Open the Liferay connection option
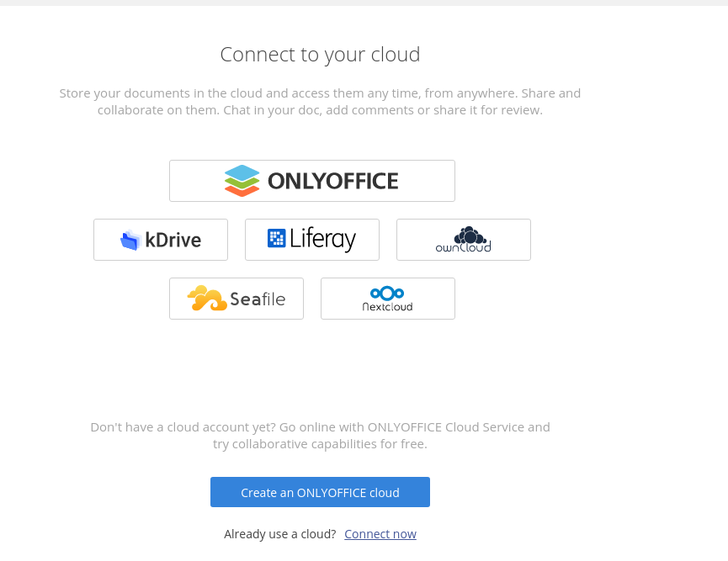 coord(312,240)
